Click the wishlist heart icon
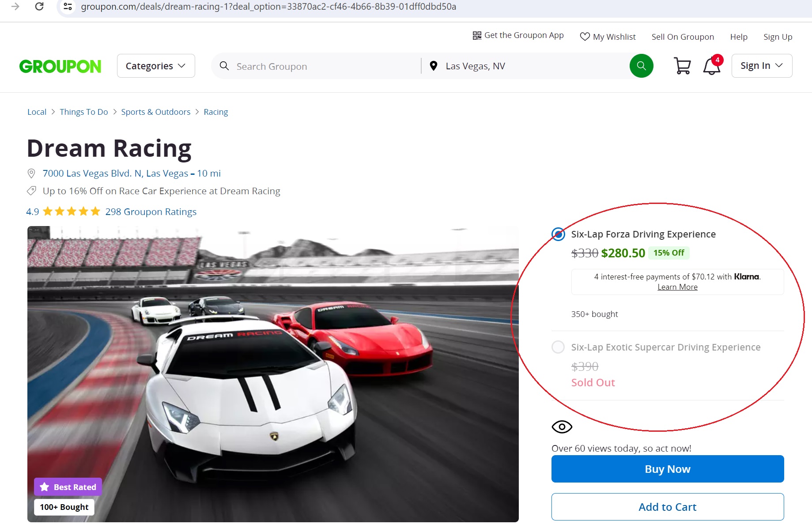812x528 pixels. [x=585, y=37]
